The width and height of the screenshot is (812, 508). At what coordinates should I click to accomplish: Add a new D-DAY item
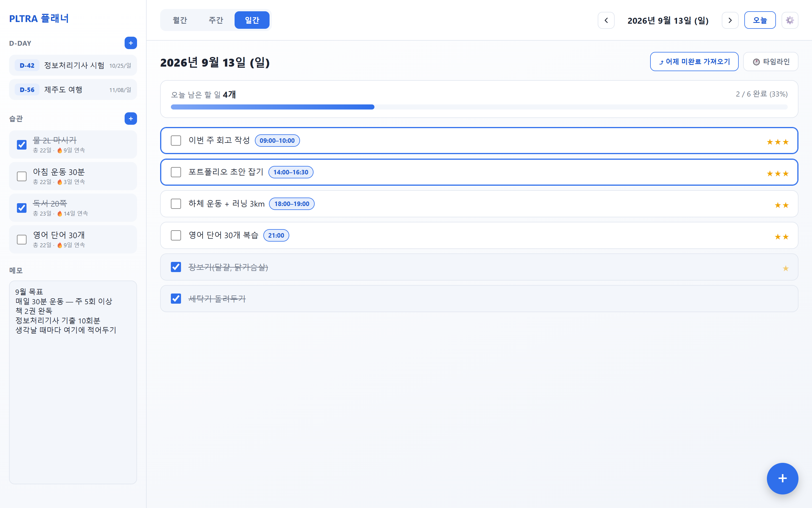(x=131, y=43)
